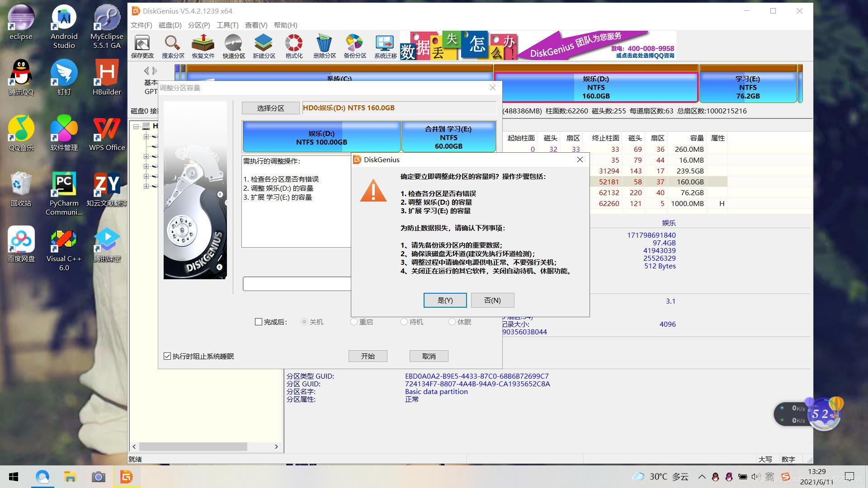Open the 文件(F) menu
Screen dimensions: 868x488
(x=142, y=25)
